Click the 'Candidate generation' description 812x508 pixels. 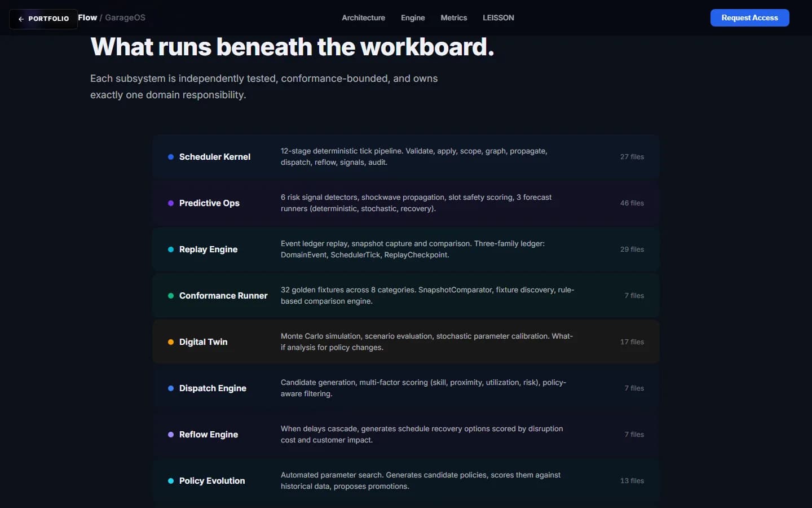423,388
